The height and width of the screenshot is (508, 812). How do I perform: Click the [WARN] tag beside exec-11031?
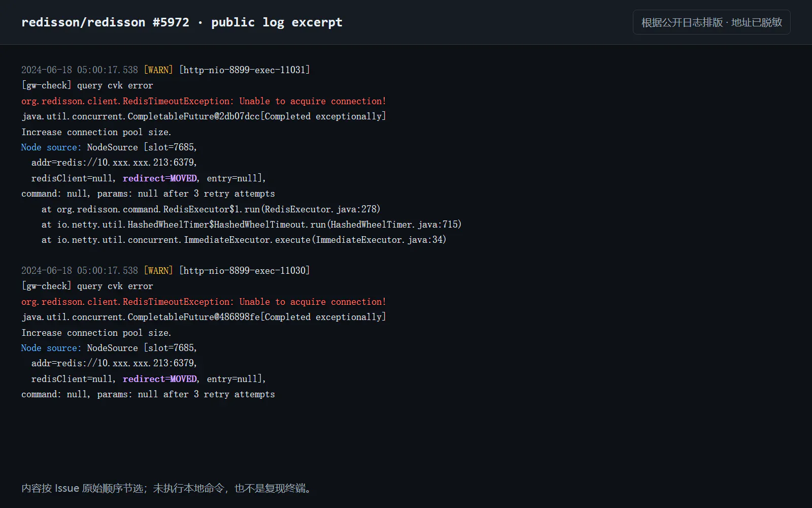coord(158,70)
